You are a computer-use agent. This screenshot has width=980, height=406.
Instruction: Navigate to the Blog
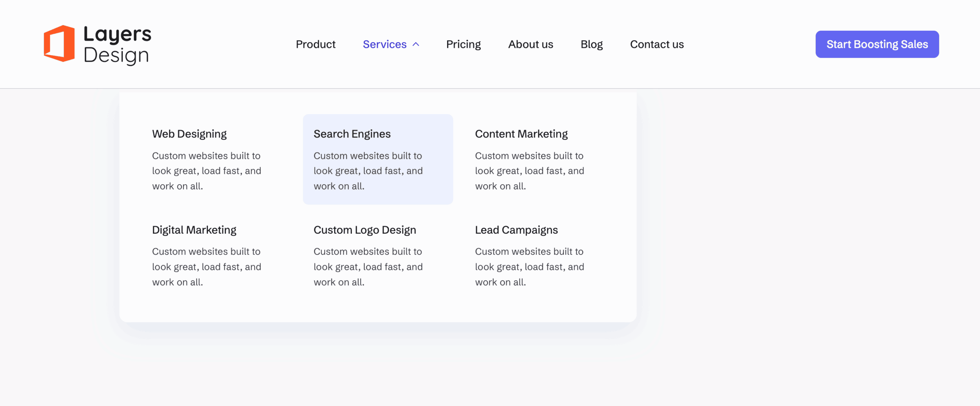point(591,44)
